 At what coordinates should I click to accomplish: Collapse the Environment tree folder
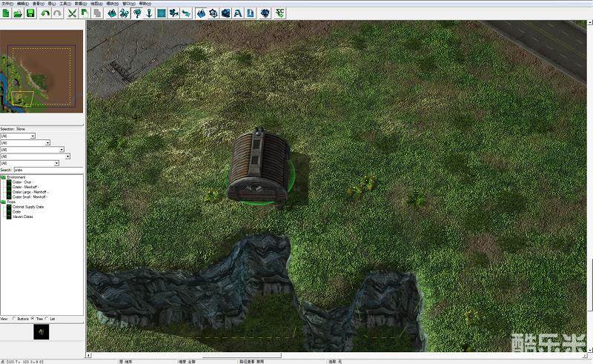point(3,177)
